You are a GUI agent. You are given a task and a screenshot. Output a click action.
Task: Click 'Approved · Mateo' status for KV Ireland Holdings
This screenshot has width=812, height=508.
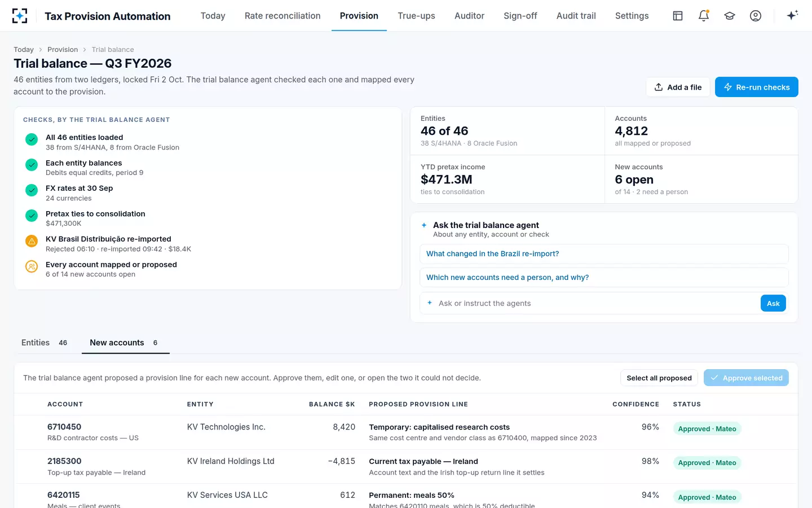707,463
